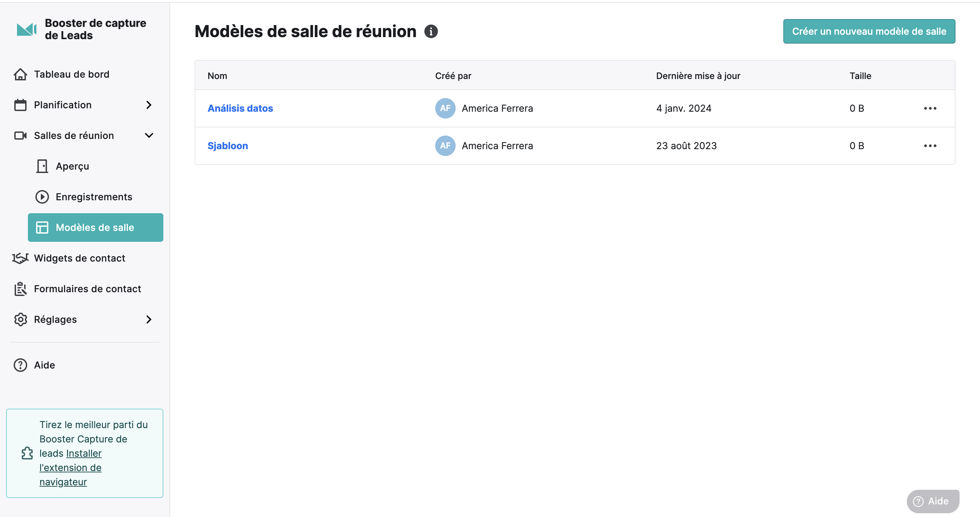
Task: Click the Tableau de bord home icon
Action: coord(20,74)
